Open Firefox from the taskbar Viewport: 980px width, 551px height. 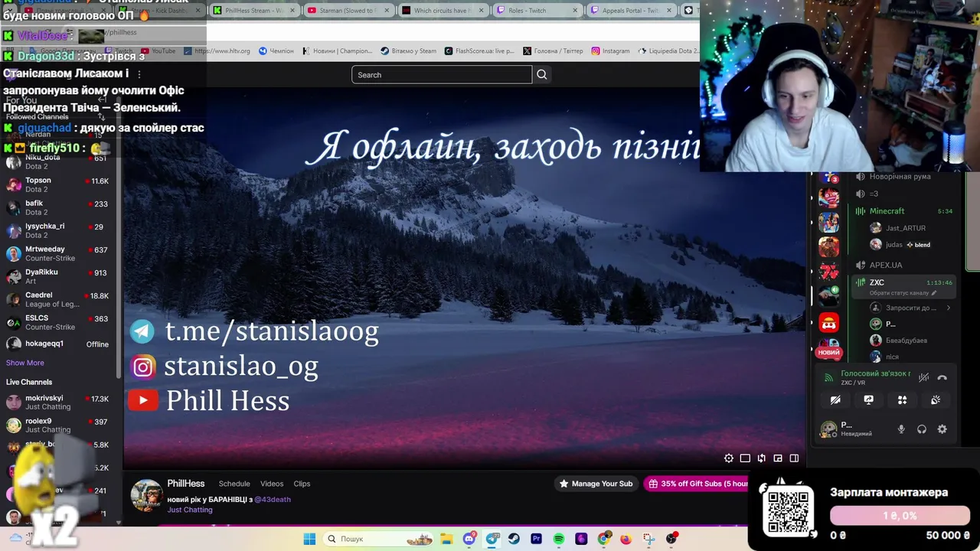[x=626, y=539]
